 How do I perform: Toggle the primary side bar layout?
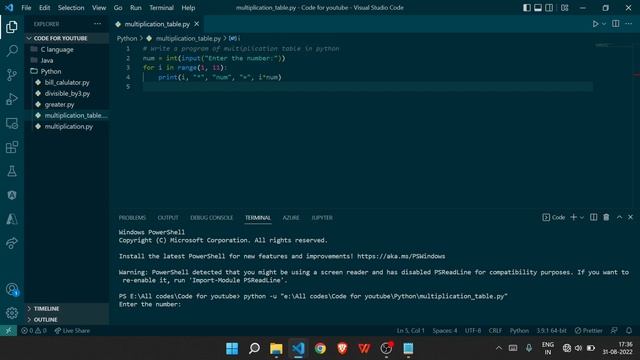pos(527,8)
